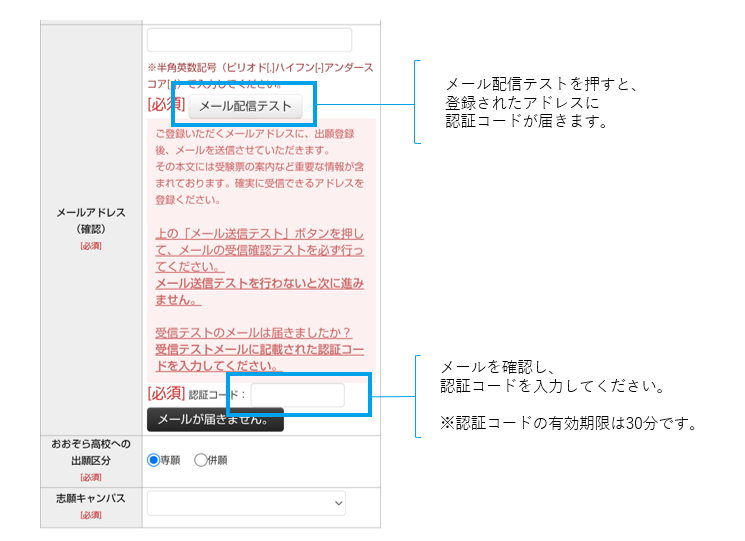Click the 認証コード： field label
Viewport: 745px width, 541px height.
tap(216, 394)
